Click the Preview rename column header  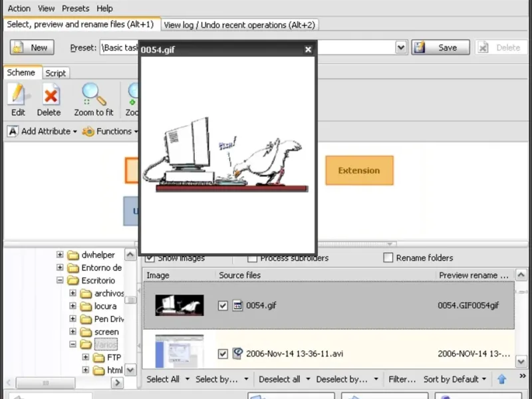click(x=473, y=275)
